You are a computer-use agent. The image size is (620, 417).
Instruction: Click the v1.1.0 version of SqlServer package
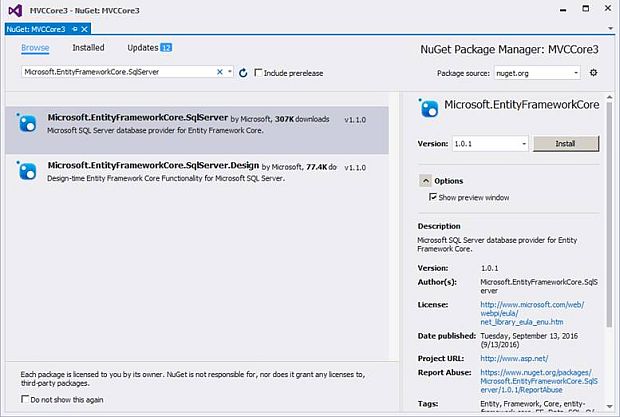tap(355, 119)
